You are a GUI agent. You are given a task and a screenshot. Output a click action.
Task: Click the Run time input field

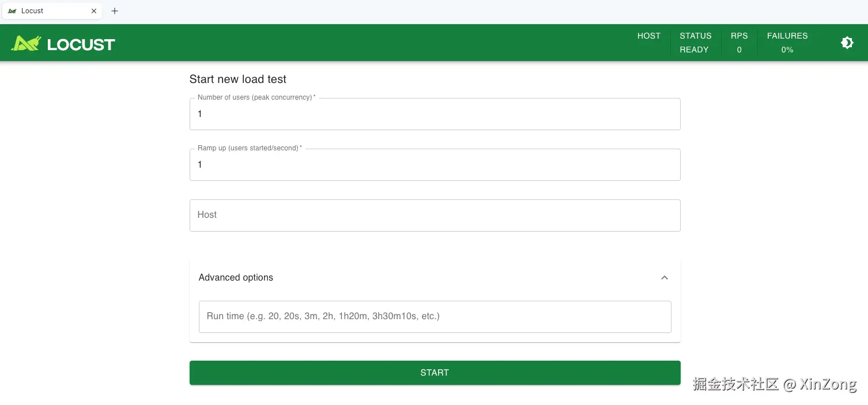[x=435, y=316]
